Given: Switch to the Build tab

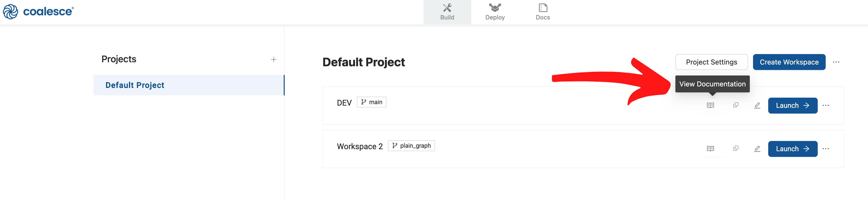Looking at the screenshot, I should coord(447,12).
